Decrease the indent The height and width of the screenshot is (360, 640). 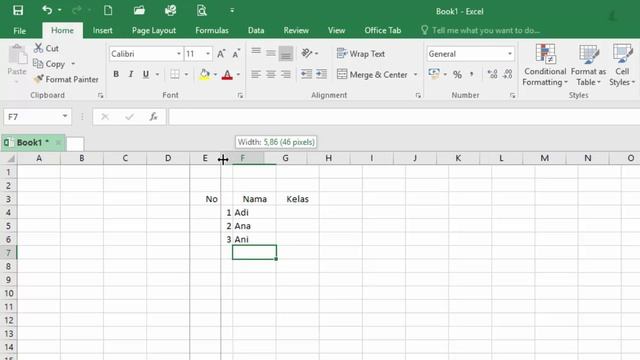(x=306, y=74)
